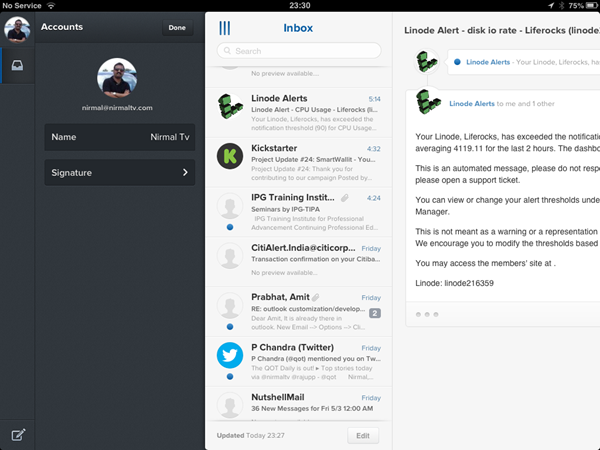Tap the Twitter bird avatar icon
This screenshot has width=600, height=450.
(x=230, y=355)
